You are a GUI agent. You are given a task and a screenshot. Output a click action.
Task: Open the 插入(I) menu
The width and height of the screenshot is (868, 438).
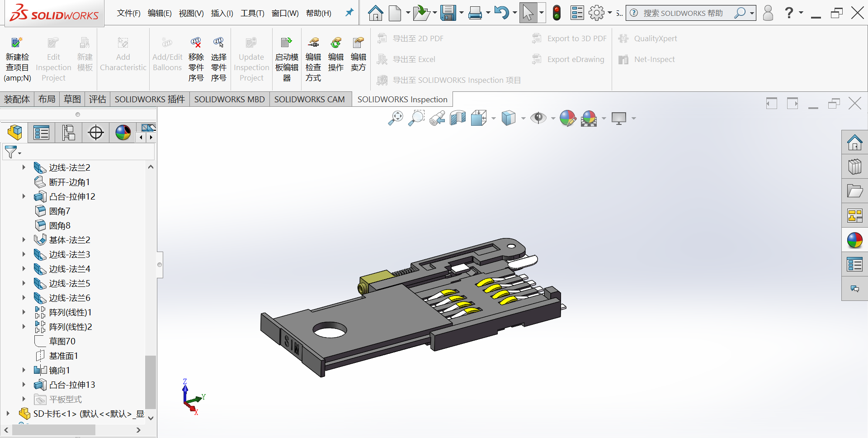point(222,13)
